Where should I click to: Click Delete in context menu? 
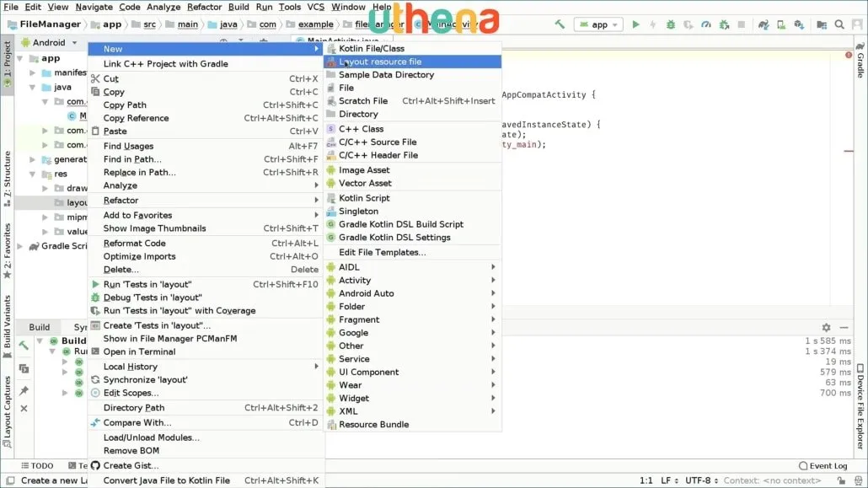(206, 270)
